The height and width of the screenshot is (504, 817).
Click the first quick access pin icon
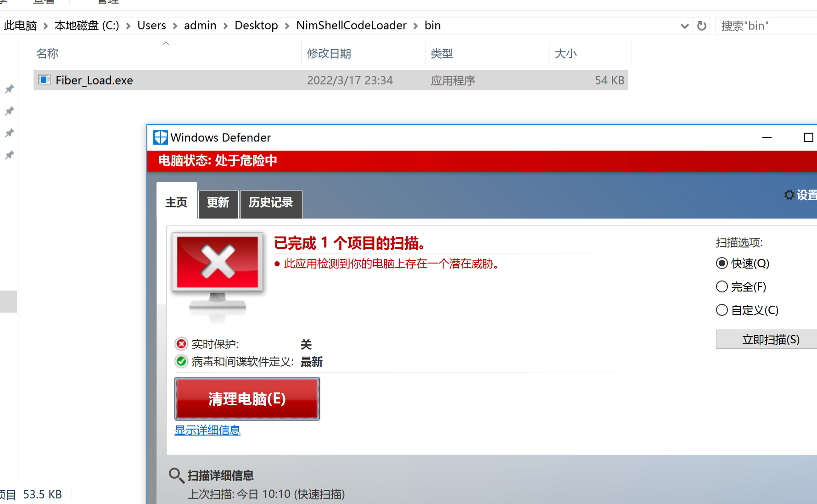tap(9, 89)
